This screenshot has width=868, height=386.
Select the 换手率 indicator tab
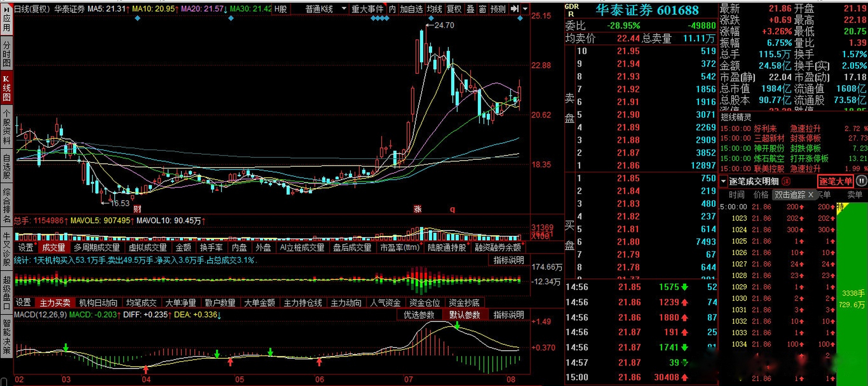coord(211,248)
